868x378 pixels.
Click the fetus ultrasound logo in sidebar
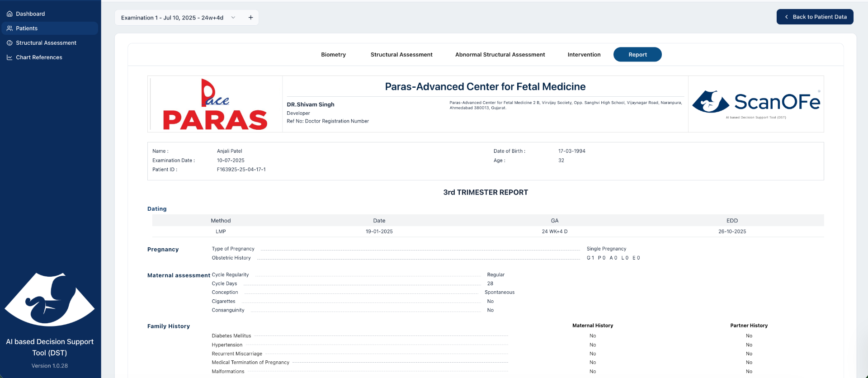pyautogui.click(x=50, y=299)
